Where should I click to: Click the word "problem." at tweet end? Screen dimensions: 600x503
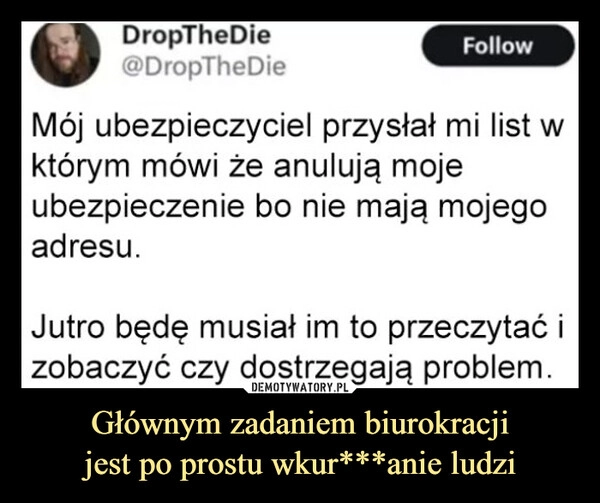(488, 370)
